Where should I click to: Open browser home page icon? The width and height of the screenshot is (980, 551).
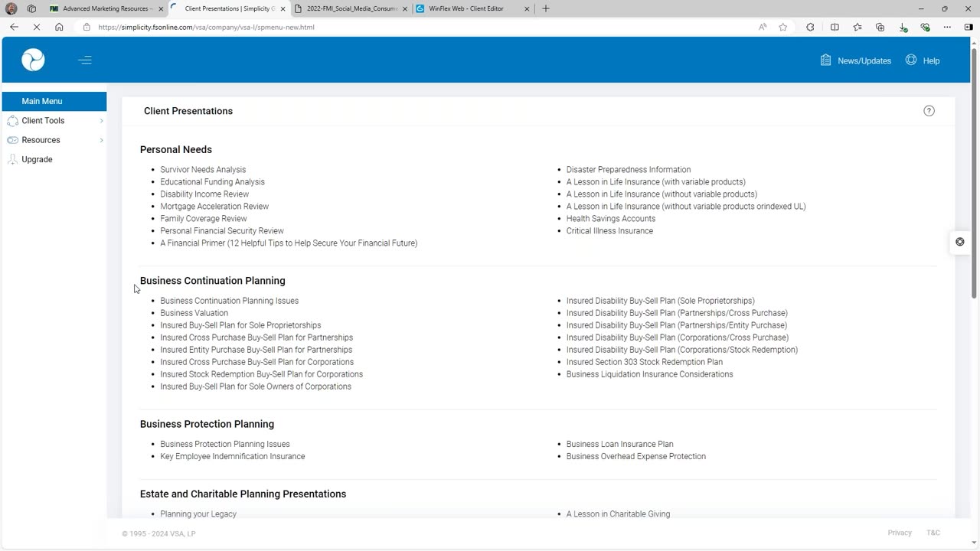click(59, 27)
